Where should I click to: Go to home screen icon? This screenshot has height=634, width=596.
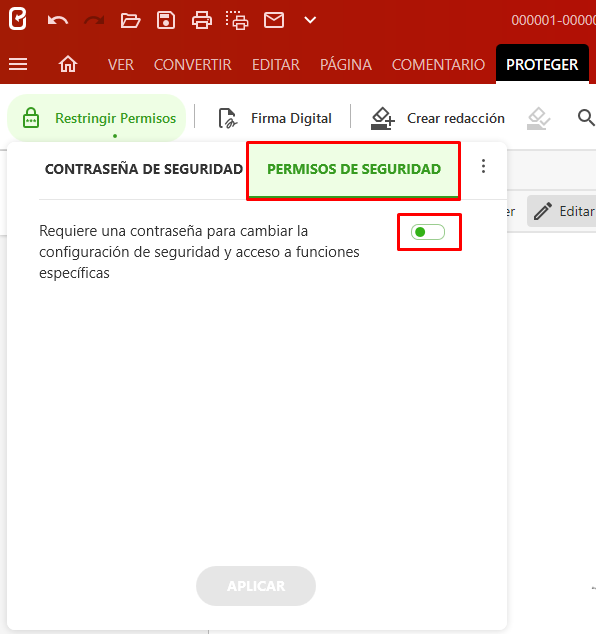pos(68,64)
